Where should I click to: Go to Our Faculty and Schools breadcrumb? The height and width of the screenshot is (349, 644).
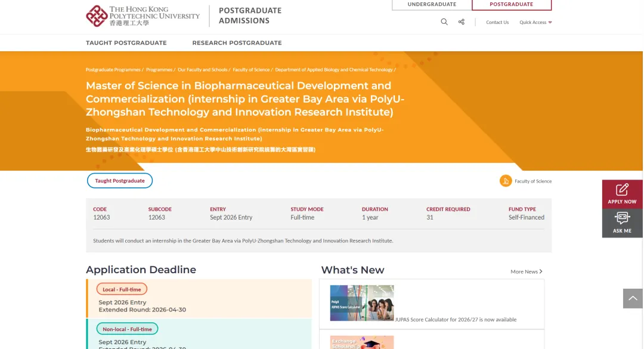pos(203,70)
